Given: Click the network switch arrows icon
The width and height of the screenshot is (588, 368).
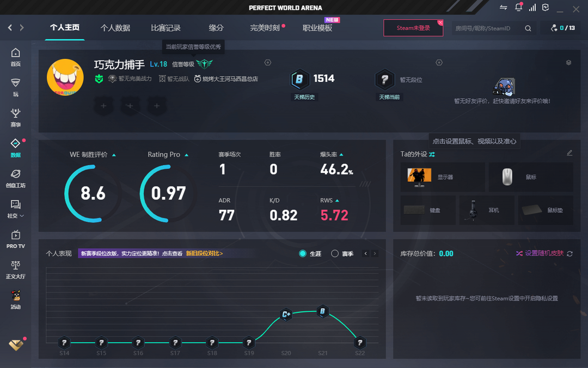Looking at the screenshot, I should (x=503, y=8).
